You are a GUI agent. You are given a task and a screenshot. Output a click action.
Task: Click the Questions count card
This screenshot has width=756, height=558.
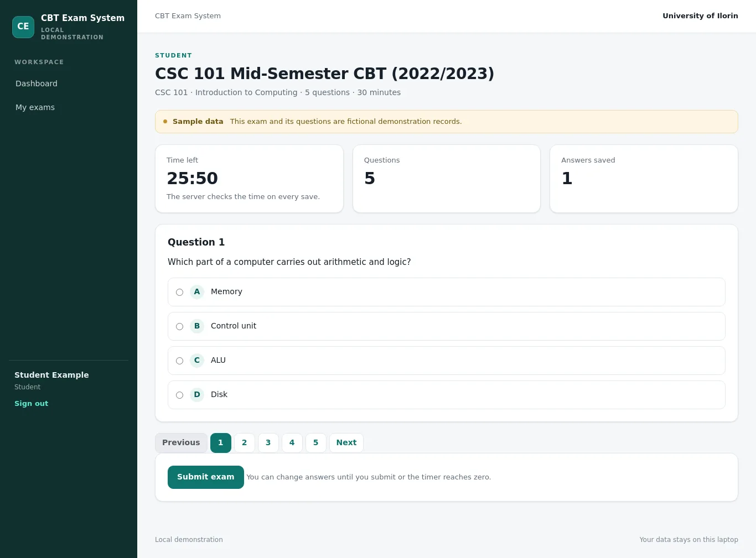pos(447,179)
